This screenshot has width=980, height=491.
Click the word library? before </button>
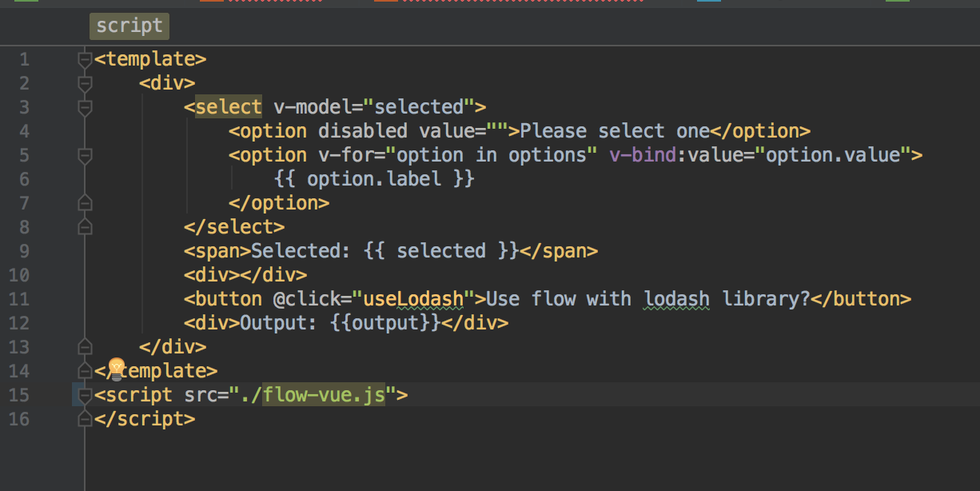tap(767, 299)
